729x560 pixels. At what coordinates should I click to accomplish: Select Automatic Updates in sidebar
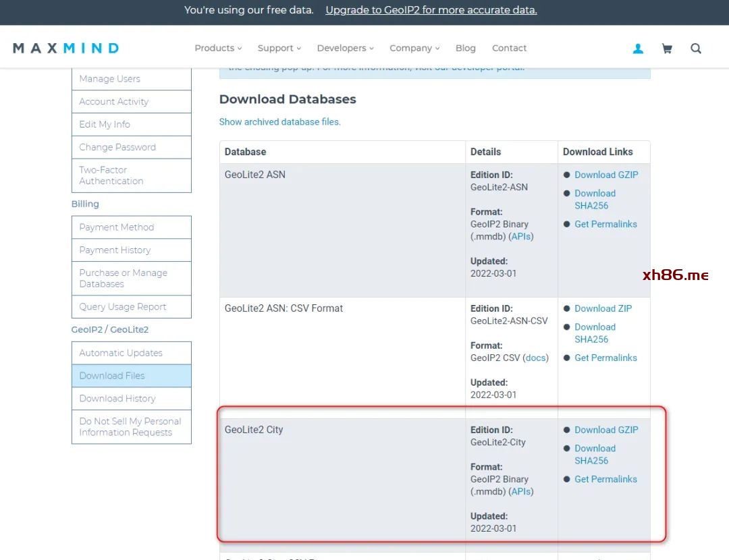[x=121, y=353]
